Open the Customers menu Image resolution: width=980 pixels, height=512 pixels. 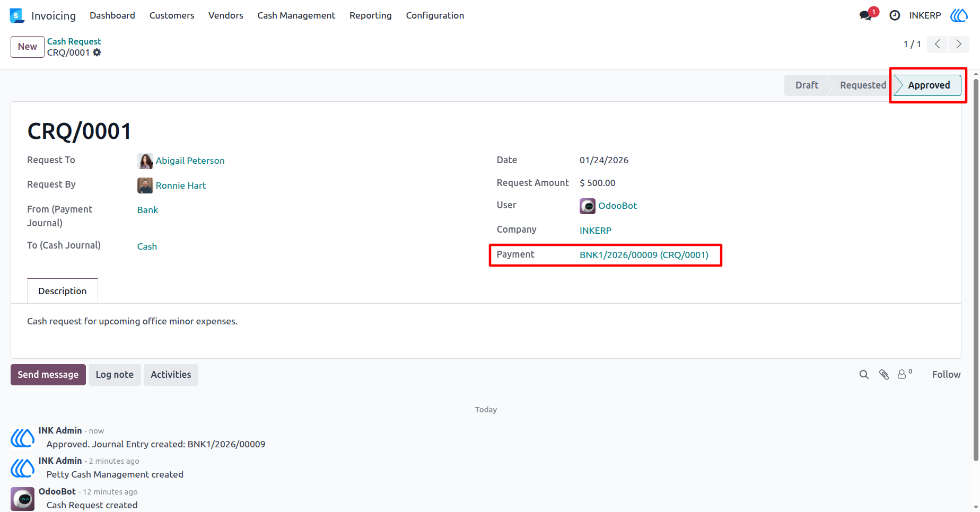click(x=172, y=15)
